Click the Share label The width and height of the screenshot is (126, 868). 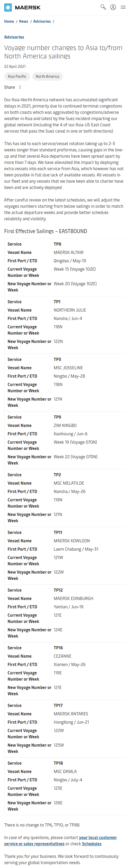9,87
